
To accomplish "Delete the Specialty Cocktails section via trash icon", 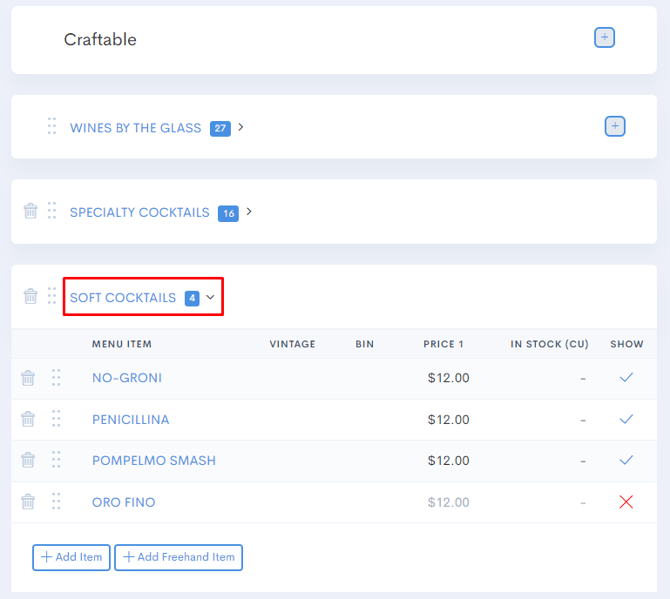I will (x=30, y=211).
